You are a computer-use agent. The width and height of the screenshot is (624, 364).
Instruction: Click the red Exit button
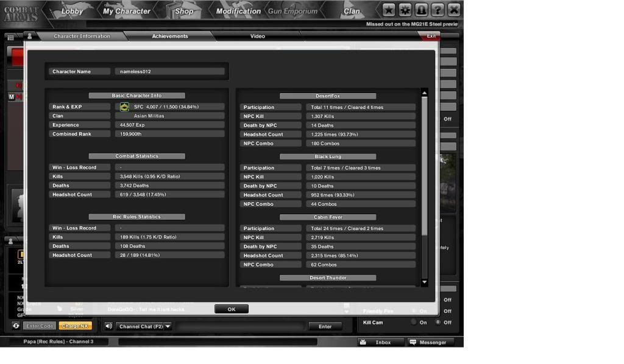[x=431, y=36]
